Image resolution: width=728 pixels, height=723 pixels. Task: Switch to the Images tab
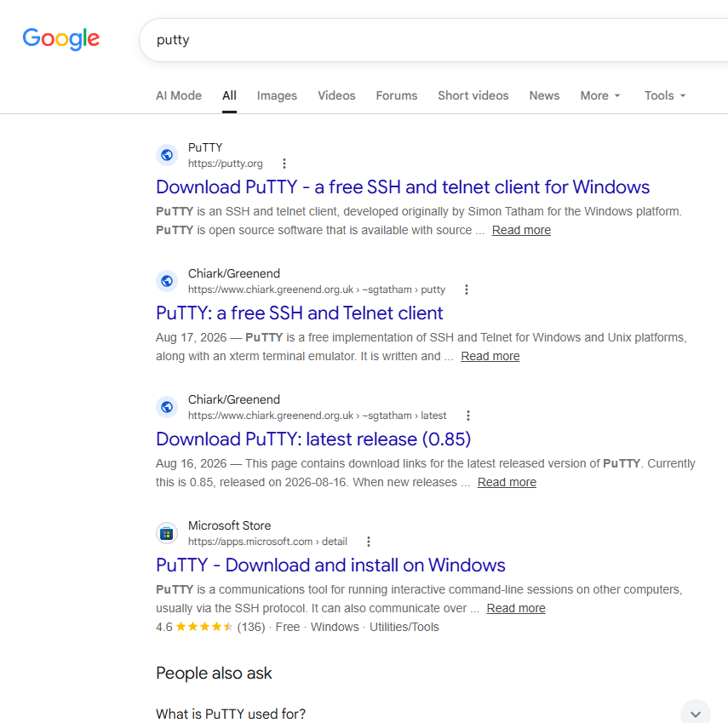[277, 95]
